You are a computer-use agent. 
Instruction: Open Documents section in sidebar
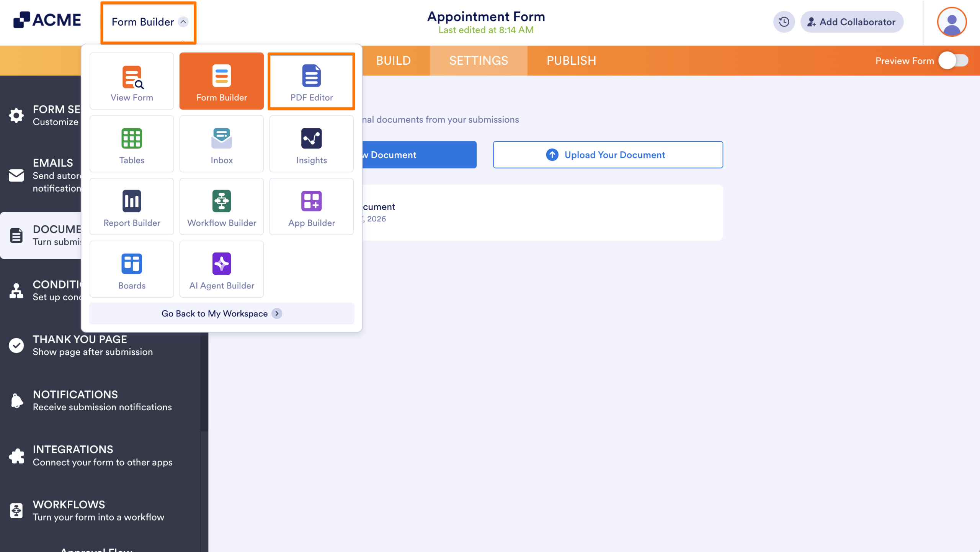[x=41, y=235]
